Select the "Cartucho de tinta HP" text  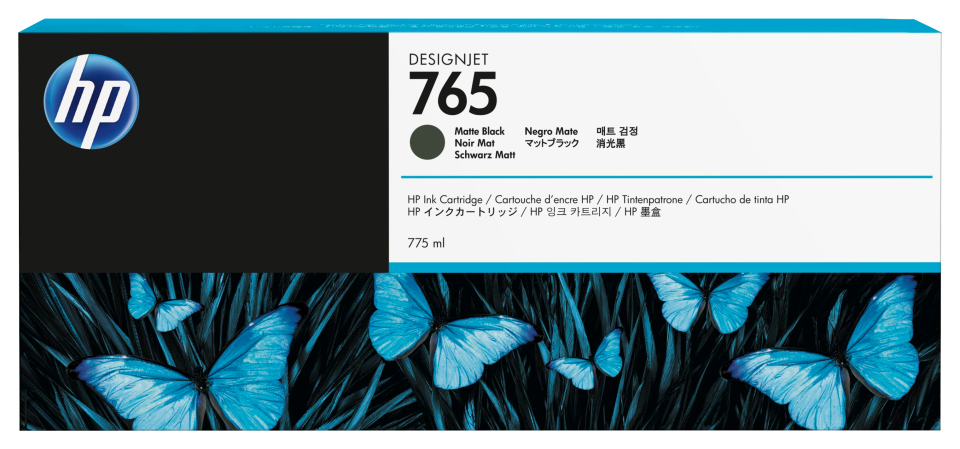pyautogui.click(x=742, y=200)
